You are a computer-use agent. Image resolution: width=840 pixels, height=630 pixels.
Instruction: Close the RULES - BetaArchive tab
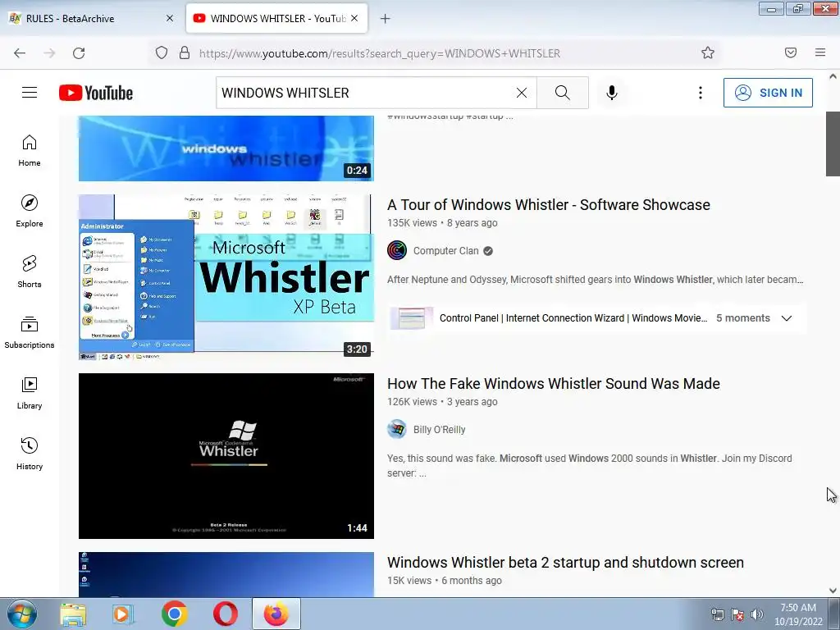[x=170, y=18]
